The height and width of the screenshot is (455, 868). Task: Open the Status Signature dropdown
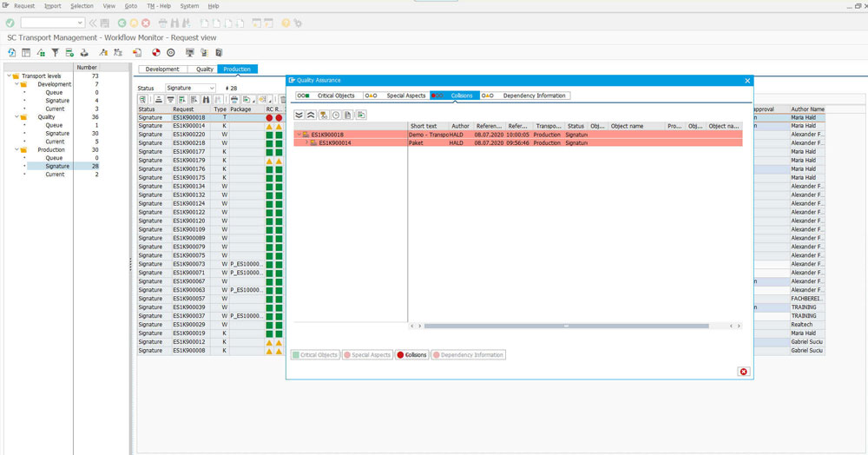click(212, 88)
